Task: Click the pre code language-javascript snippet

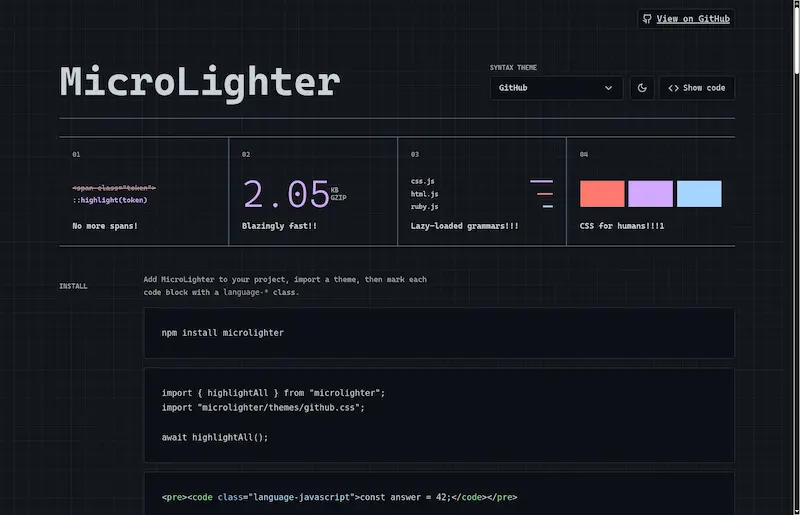Action: point(339,497)
